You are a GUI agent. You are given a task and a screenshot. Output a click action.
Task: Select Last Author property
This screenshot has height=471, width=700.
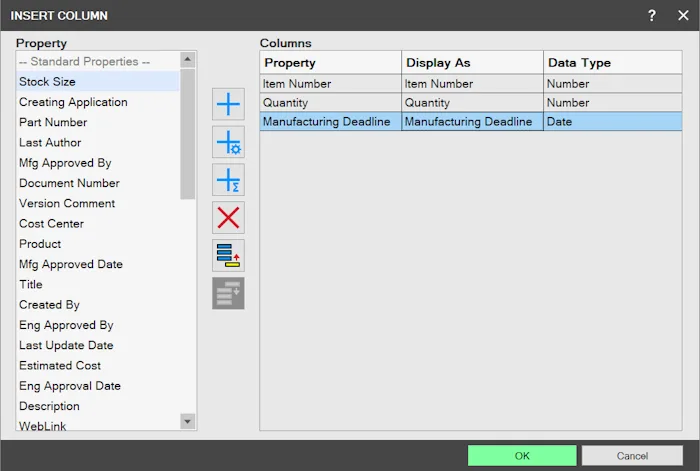tap(98, 143)
